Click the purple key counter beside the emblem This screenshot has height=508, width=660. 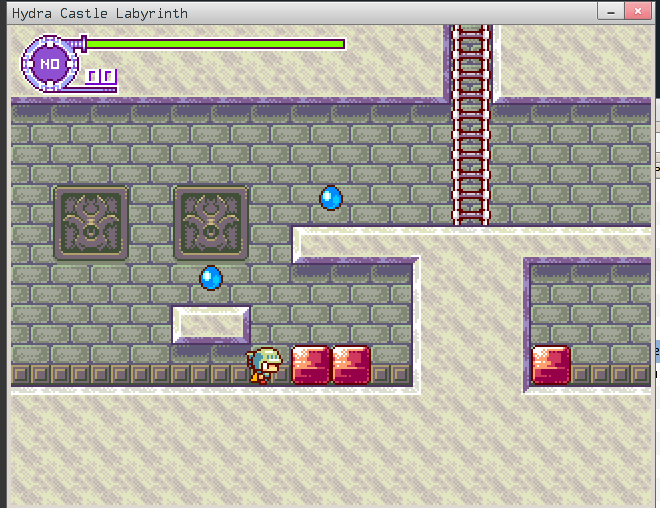tap(101, 76)
